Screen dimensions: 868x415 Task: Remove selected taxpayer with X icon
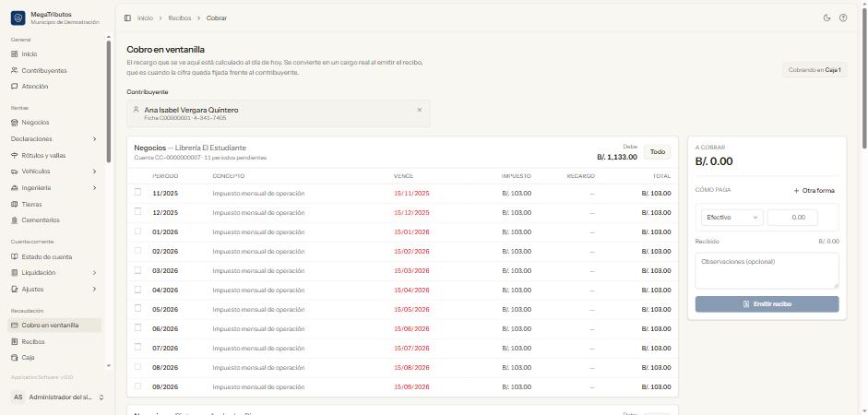pyautogui.click(x=419, y=110)
